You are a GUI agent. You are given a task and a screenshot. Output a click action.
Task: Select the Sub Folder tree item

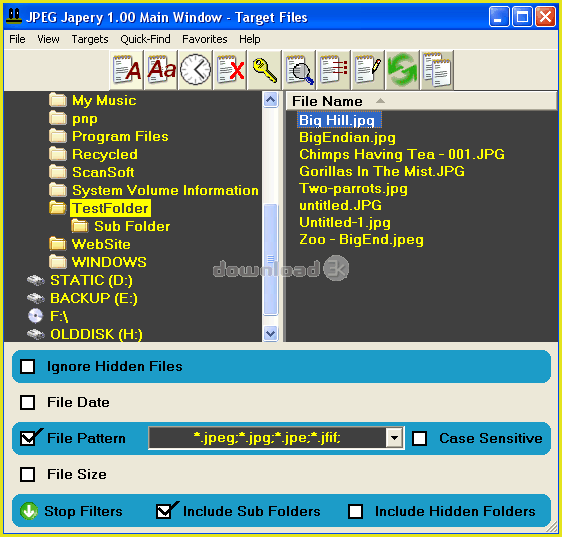(132, 226)
